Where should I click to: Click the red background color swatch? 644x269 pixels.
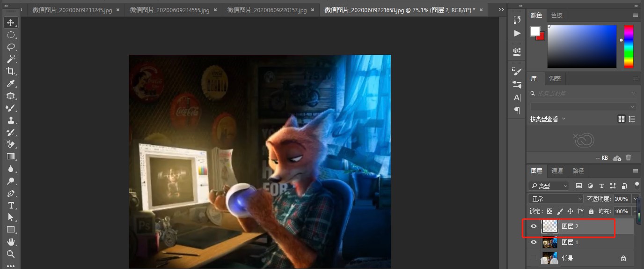click(x=541, y=37)
